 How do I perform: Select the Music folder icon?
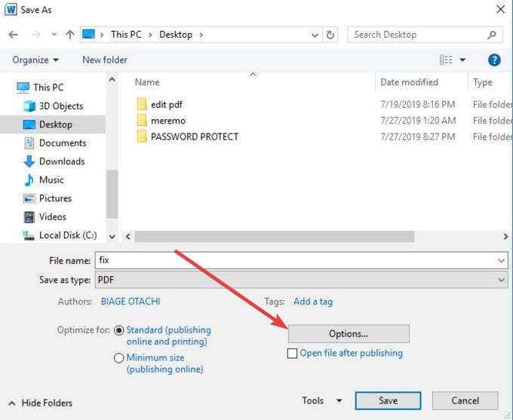click(x=29, y=180)
